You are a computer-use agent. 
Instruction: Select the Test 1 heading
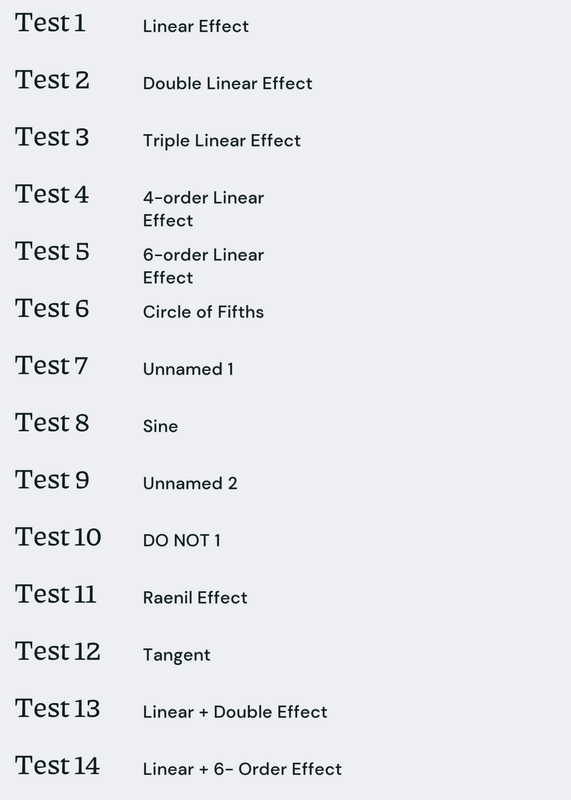(51, 23)
